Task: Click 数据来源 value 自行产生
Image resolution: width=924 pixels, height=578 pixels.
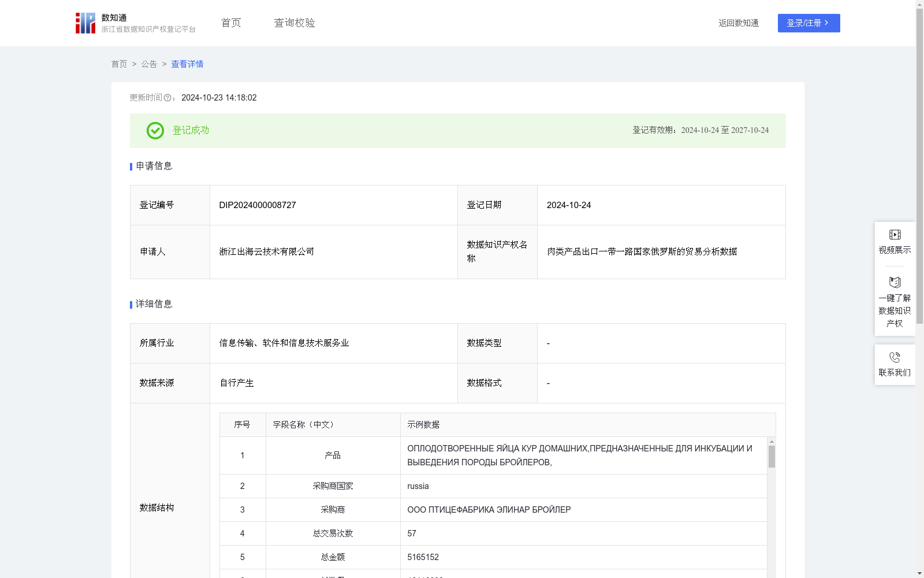Action: pyautogui.click(x=237, y=383)
